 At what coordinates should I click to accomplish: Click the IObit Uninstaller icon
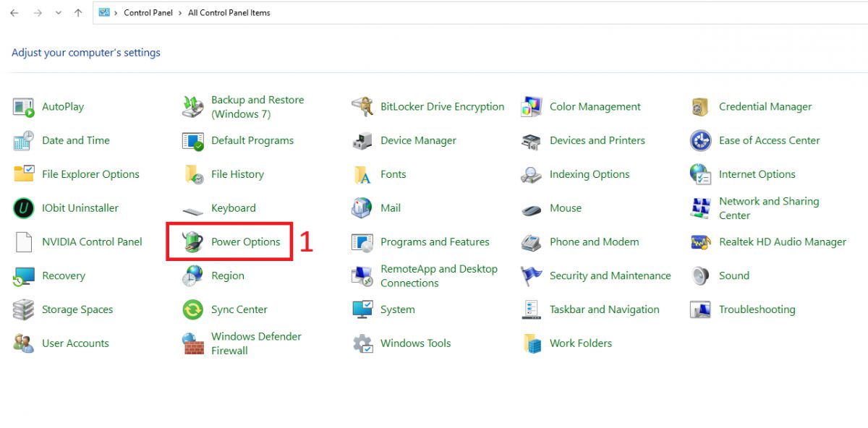[x=23, y=208]
